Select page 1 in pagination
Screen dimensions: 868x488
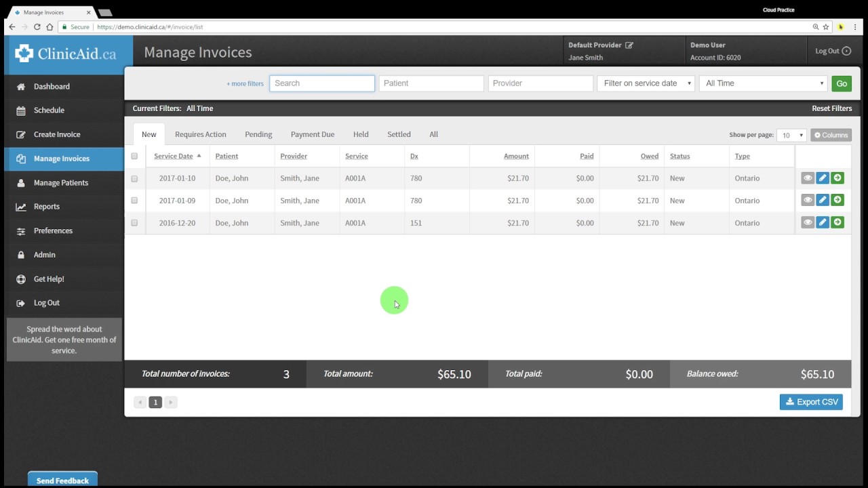155,403
